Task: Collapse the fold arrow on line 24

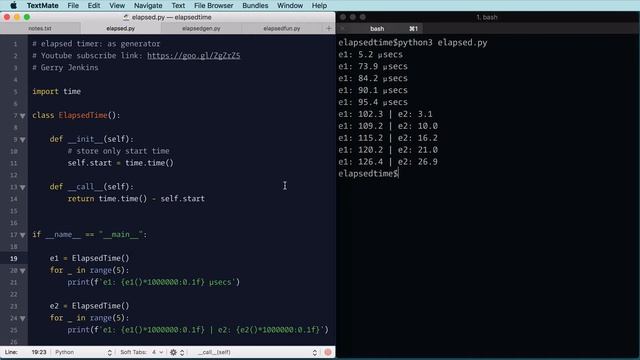Action: [23, 318]
